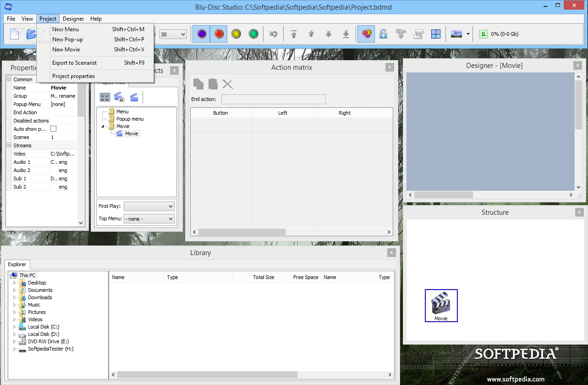Open Project properties from the menu
588x385 pixels.
click(x=95, y=76)
